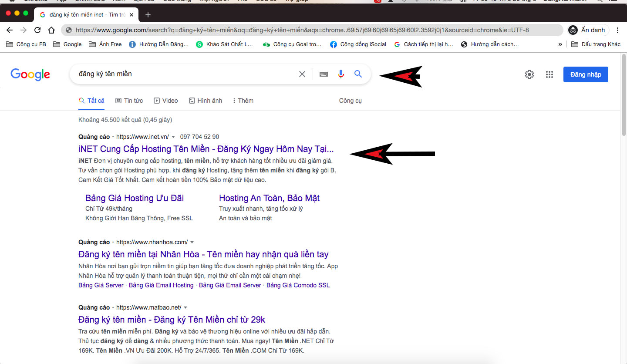Image resolution: width=627 pixels, height=364 pixels.
Task: Open Bảng Giá Hosting Ưu Đãi sitelink
Action: (135, 198)
